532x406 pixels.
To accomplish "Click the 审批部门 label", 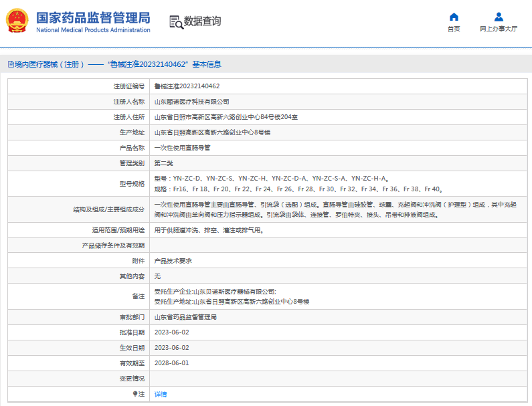I will click(132, 317).
